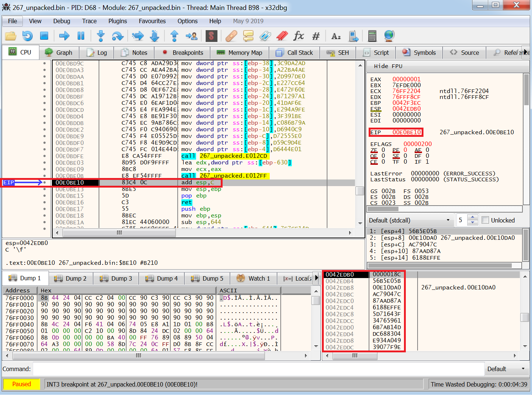The width and height of the screenshot is (532, 395).
Task: Click the Step Over curved arrow icon
Action: [x=117, y=36]
